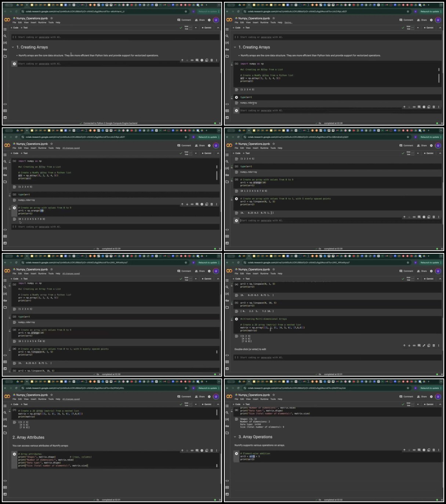Star the notebook in the window showing 'Saving…'

tap(273, 18)
